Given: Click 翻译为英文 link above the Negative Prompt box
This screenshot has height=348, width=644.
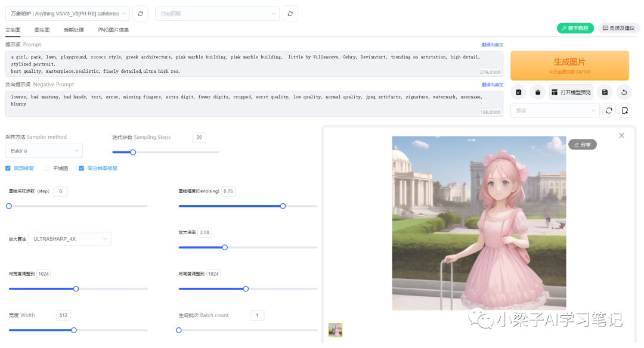Looking at the screenshot, I should (493, 85).
